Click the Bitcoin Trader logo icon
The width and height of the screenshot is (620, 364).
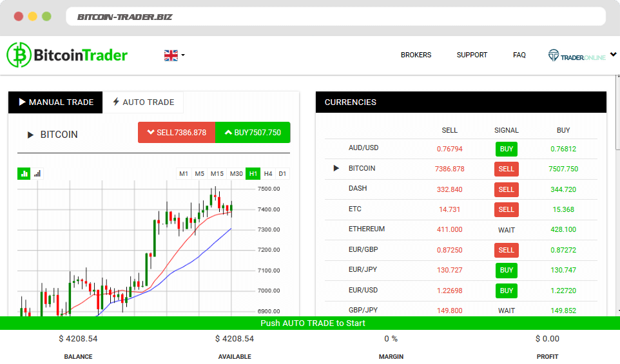pos(19,55)
